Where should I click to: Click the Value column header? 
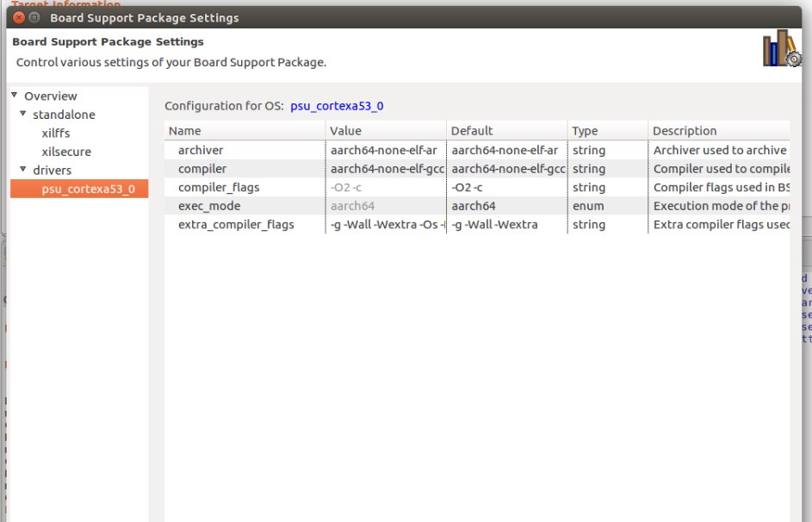pyautogui.click(x=386, y=131)
